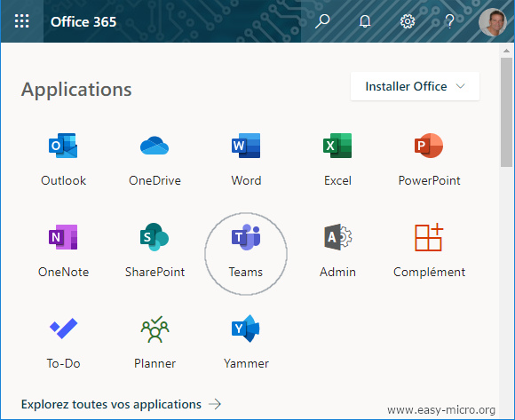
Task: Launch SharePoint app
Action: pos(154,251)
